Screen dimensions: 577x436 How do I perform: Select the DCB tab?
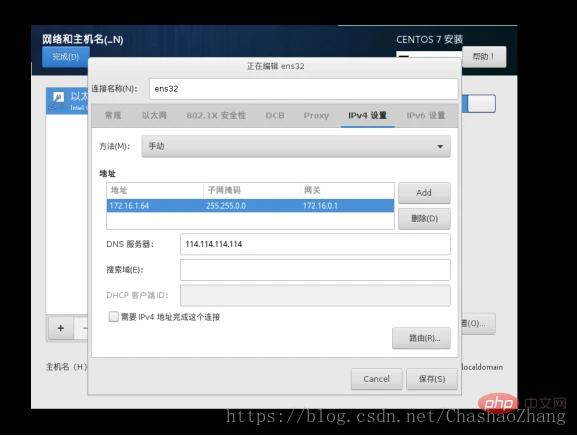[275, 116]
